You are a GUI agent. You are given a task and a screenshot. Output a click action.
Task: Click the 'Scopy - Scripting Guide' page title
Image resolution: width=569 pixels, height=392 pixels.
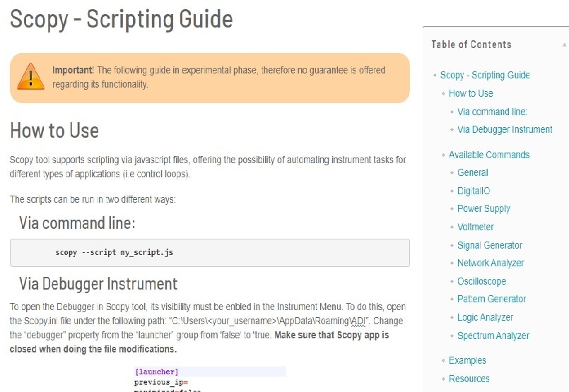tap(121, 19)
